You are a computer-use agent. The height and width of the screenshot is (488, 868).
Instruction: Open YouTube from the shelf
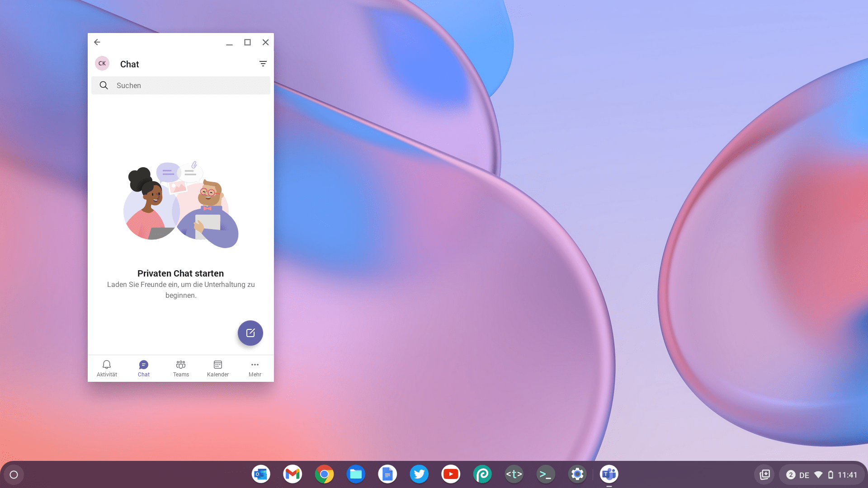click(x=451, y=474)
